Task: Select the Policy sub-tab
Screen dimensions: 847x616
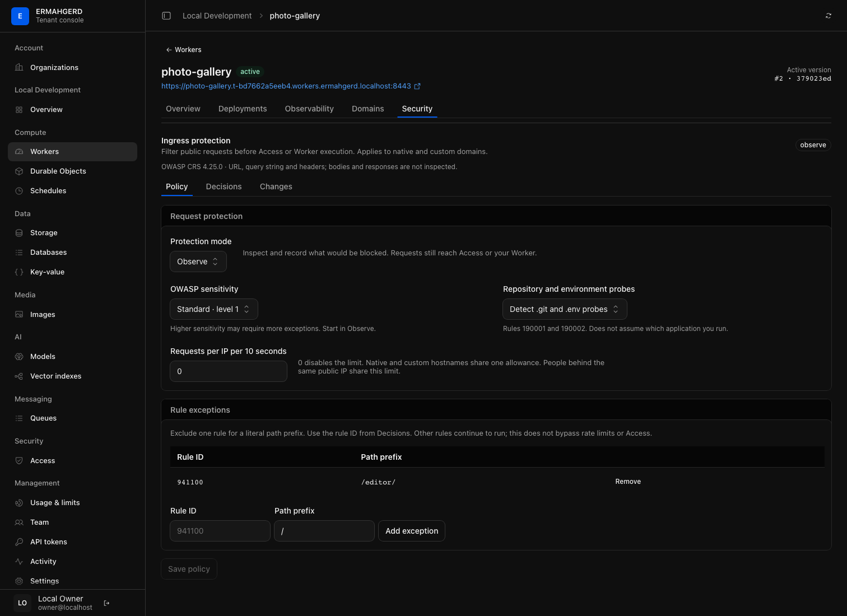Action: [177, 186]
